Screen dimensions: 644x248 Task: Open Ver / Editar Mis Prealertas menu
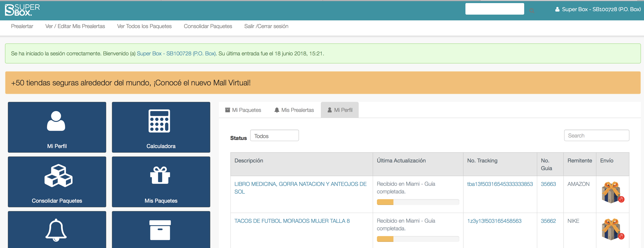pos(75,26)
